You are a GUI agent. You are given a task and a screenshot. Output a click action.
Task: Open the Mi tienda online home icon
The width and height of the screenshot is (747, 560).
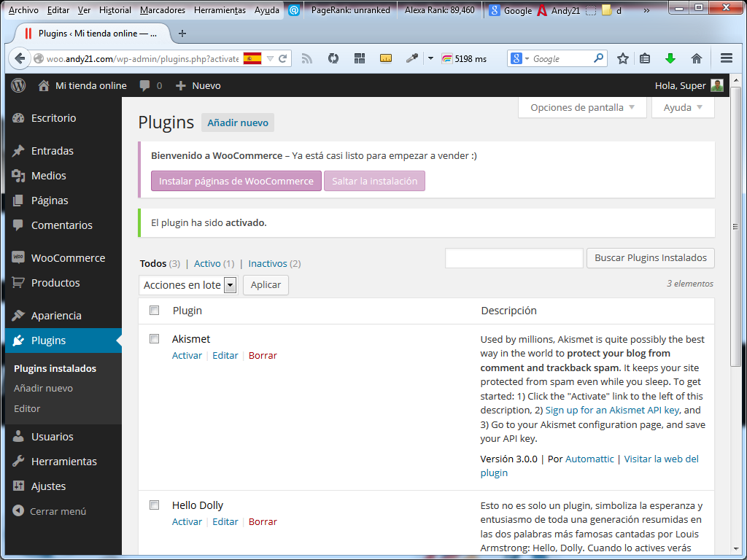pyautogui.click(x=44, y=86)
